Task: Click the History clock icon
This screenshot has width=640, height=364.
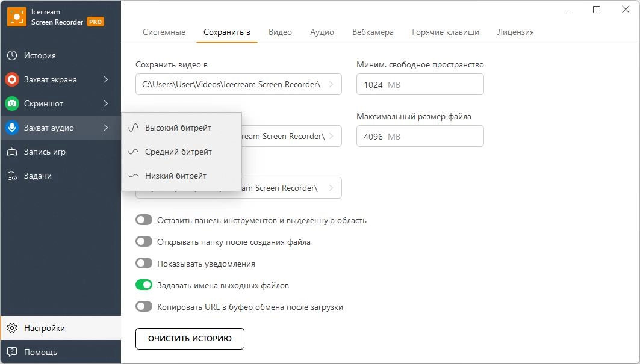Action: click(12, 55)
